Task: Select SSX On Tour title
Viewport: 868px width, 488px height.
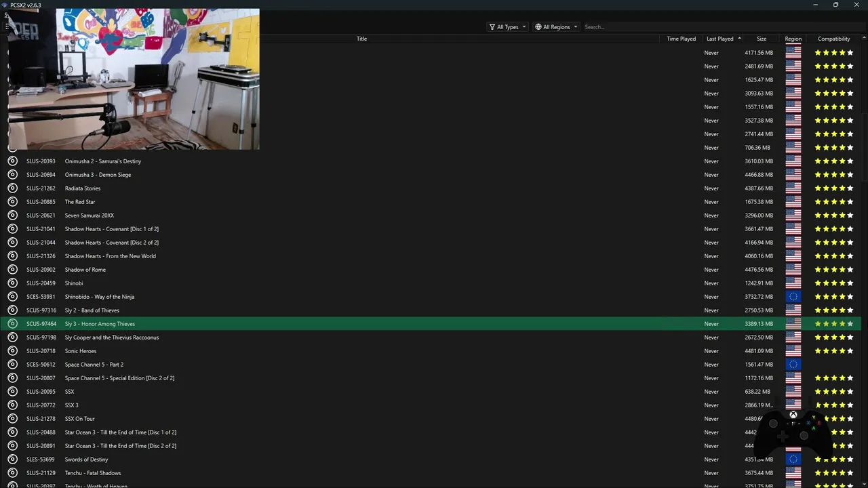Action: tap(80, 419)
